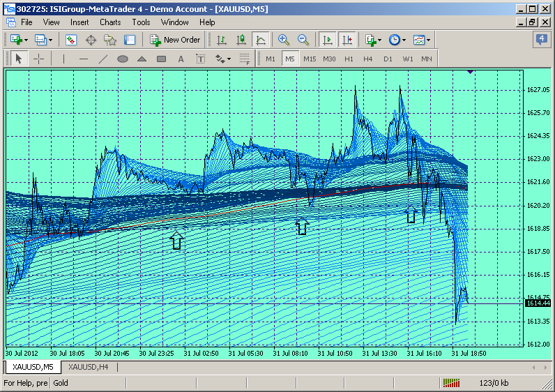Switch timeframe to H1
Image resolution: width=555 pixels, height=392 pixels.
coord(349,59)
